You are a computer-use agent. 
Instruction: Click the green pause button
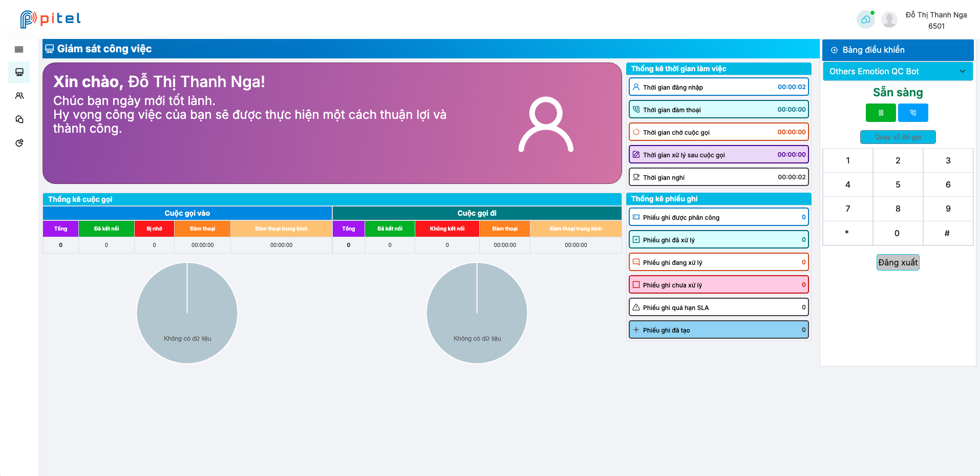click(881, 113)
